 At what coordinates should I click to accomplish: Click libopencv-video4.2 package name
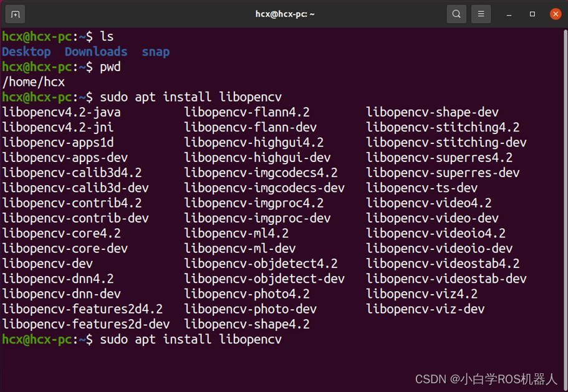point(428,203)
